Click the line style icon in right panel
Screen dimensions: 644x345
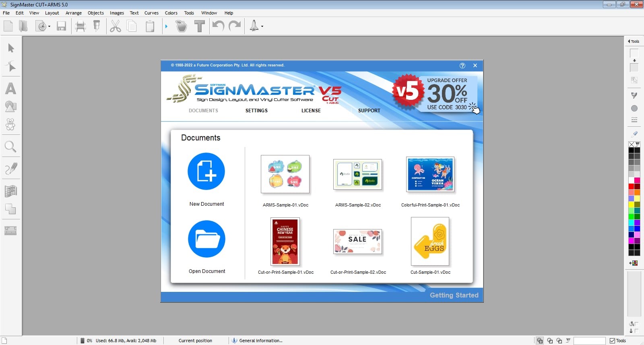point(634,120)
